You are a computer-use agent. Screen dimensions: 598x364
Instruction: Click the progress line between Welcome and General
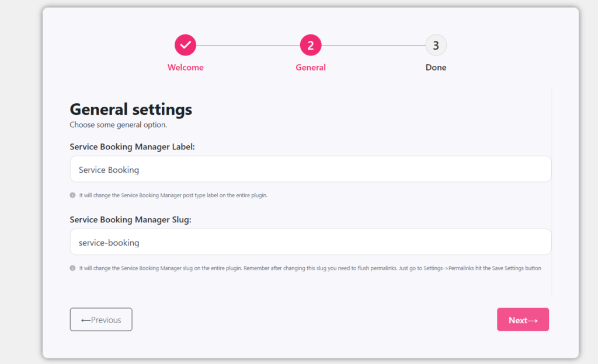[x=248, y=44]
